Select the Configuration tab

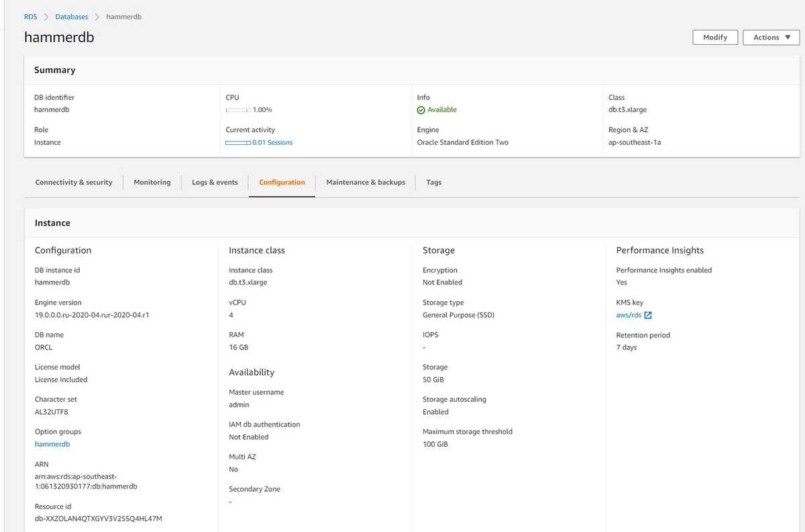click(x=282, y=182)
